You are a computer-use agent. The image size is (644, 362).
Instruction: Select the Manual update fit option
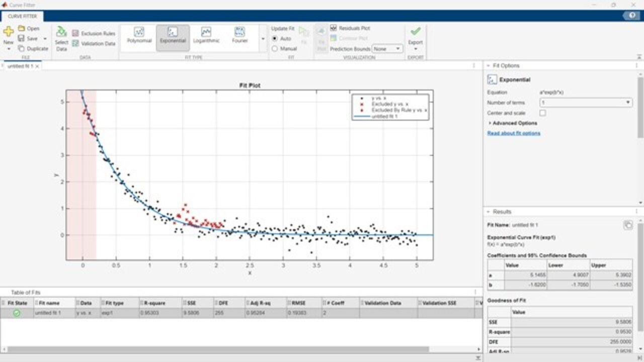tap(275, 49)
